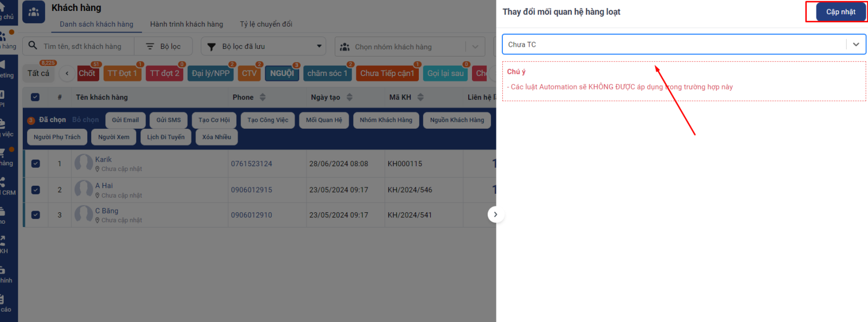Open the Chọn nhóm khách hàng dropdown
Viewport: 868px width, 322px height.
coord(475,47)
